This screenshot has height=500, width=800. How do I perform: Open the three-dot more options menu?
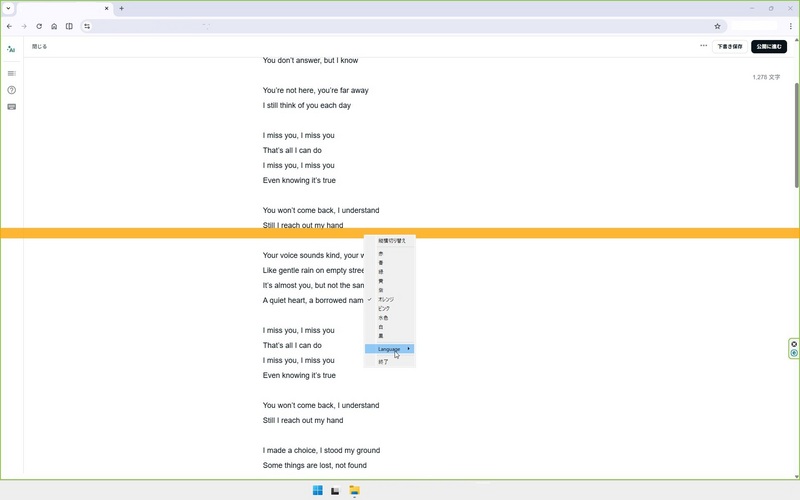pyautogui.click(x=703, y=46)
